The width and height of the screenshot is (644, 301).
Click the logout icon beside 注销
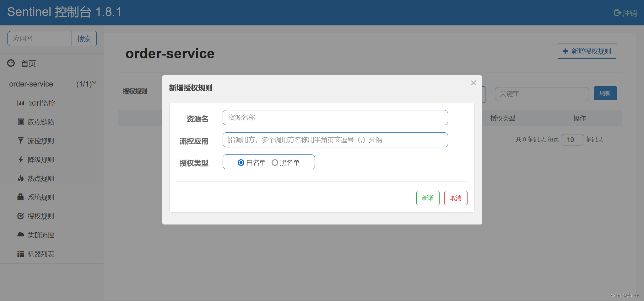pyautogui.click(x=617, y=13)
